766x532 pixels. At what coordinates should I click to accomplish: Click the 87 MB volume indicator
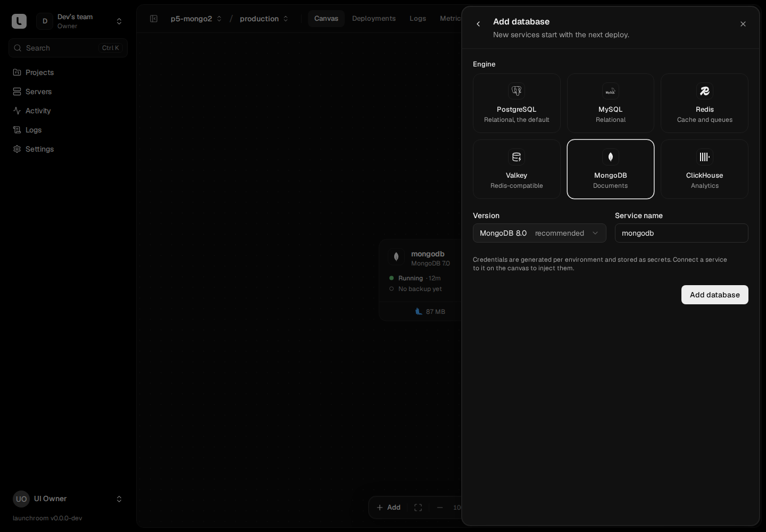(430, 312)
